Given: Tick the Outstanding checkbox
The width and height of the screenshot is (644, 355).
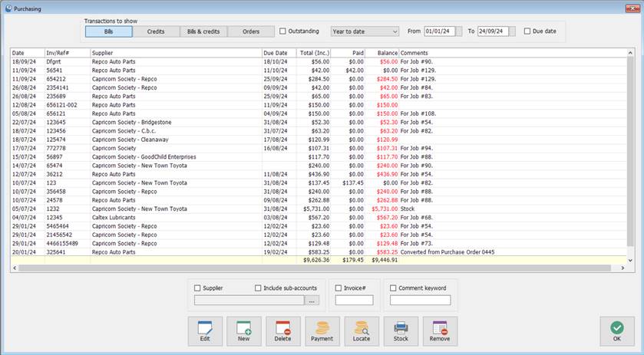Looking at the screenshot, I should [x=282, y=31].
